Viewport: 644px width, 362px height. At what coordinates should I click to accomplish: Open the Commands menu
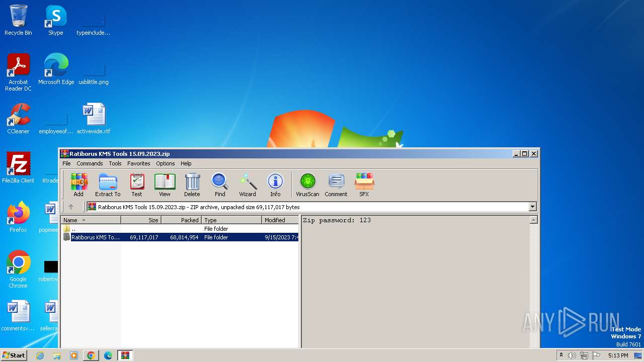90,163
